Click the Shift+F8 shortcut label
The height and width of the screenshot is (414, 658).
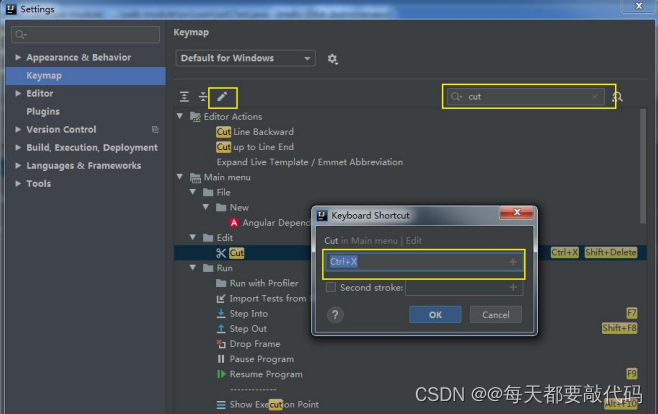tap(619, 328)
